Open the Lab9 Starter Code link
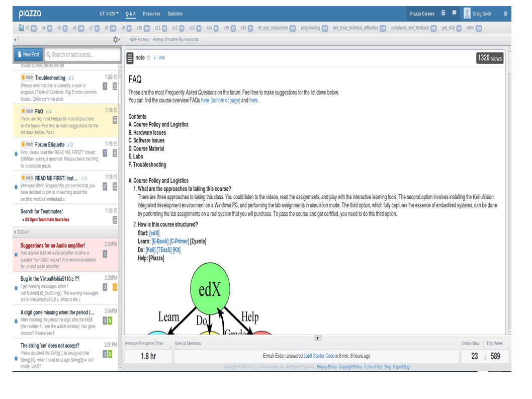 (x=319, y=356)
